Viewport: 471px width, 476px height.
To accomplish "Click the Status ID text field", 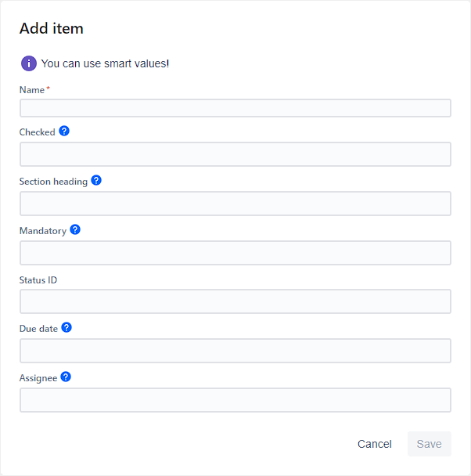I will 235,301.
